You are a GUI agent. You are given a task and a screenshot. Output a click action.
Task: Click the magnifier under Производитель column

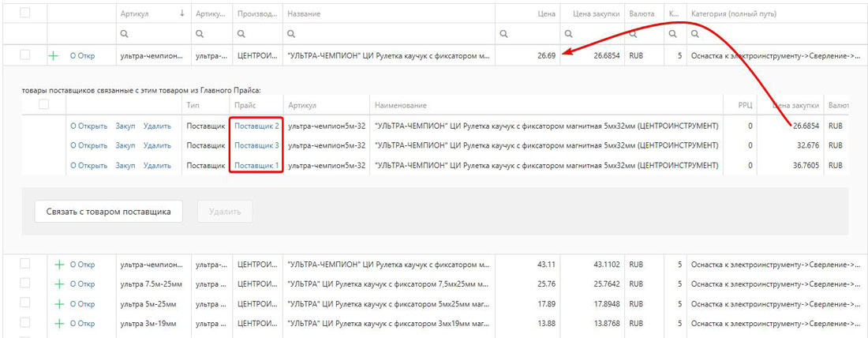coord(241,34)
